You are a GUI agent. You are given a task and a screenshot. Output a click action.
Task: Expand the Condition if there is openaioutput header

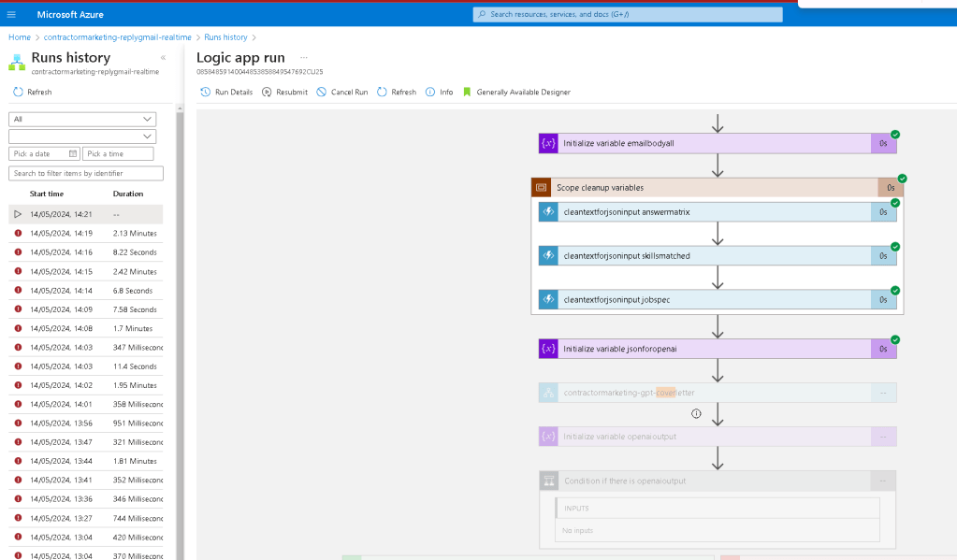pos(718,481)
